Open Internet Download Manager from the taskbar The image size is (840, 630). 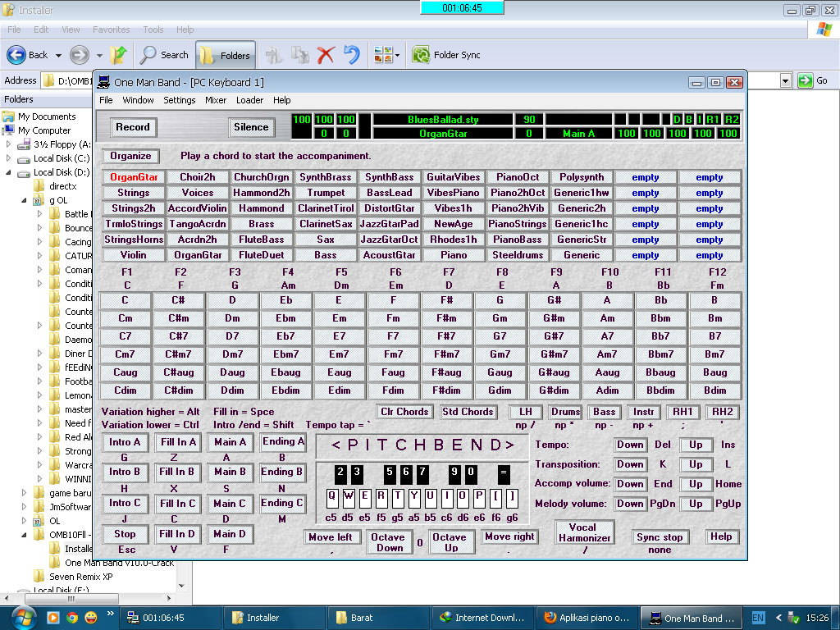(483, 616)
